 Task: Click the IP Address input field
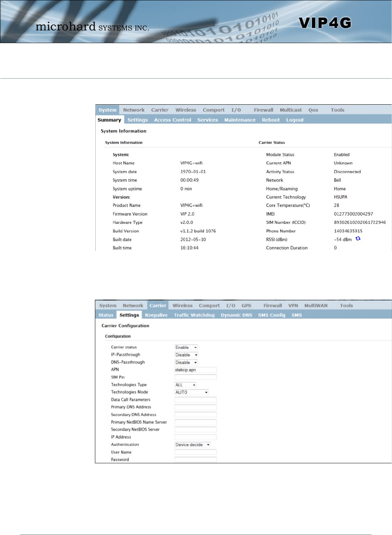[196, 437]
